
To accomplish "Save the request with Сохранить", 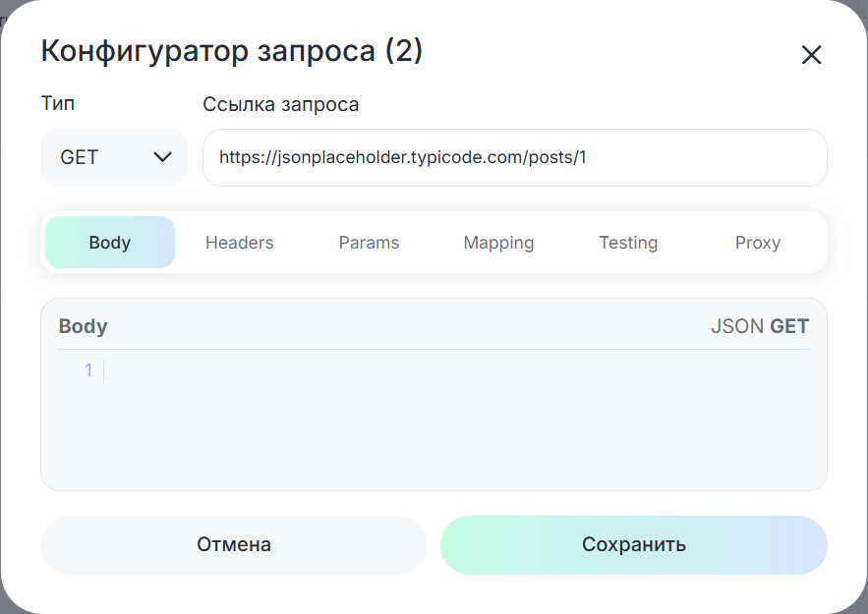I will coord(633,545).
